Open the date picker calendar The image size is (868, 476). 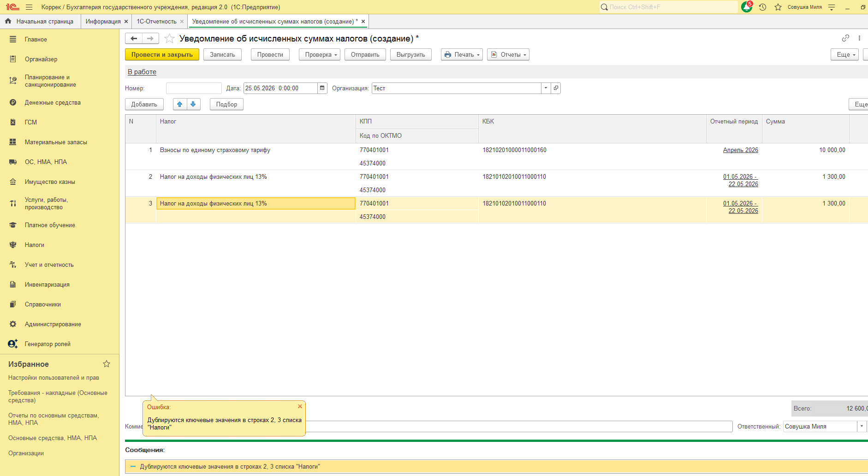pyautogui.click(x=322, y=88)
